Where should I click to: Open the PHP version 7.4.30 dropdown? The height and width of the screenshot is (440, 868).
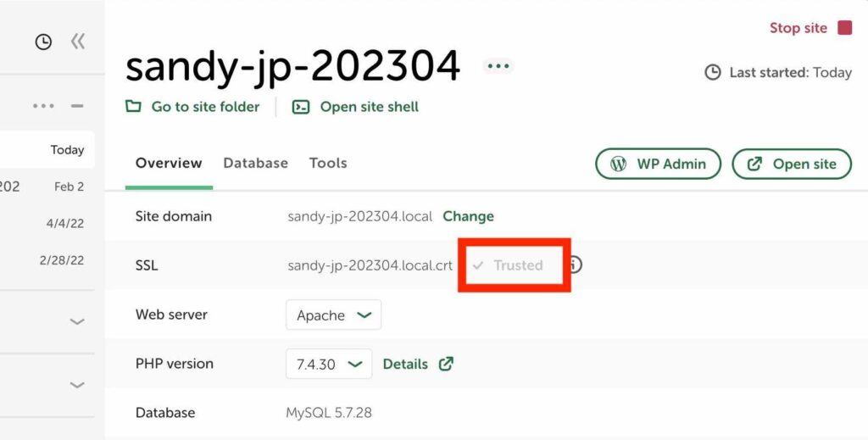(329, 365)
